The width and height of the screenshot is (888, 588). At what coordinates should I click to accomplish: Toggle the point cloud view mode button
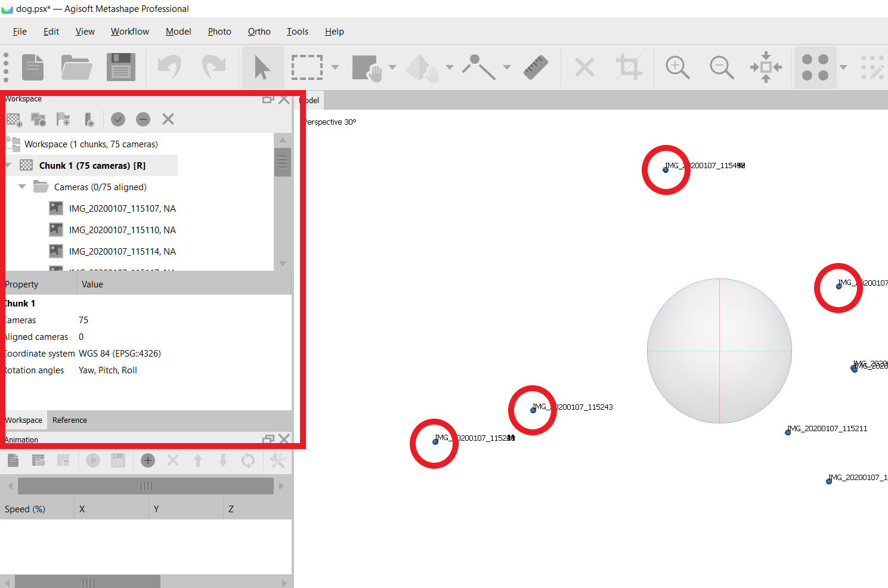[815, 67]
